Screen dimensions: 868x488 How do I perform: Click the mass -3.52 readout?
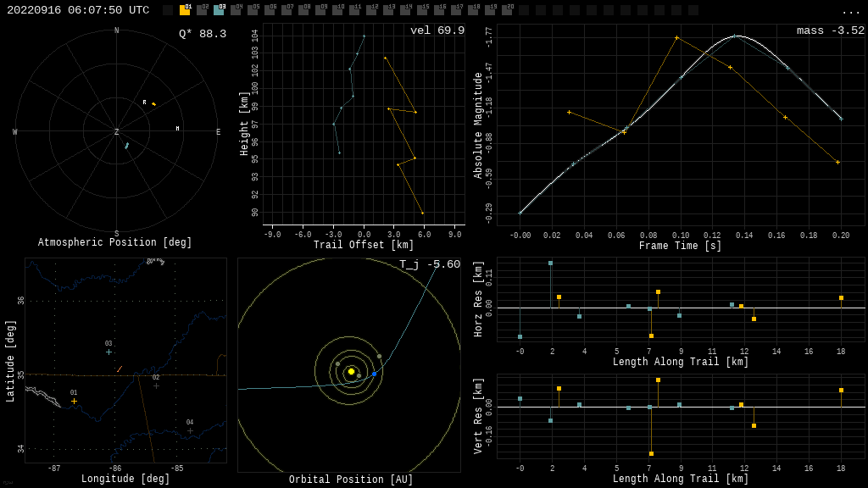pyautogui.click(x=831, y=30)
